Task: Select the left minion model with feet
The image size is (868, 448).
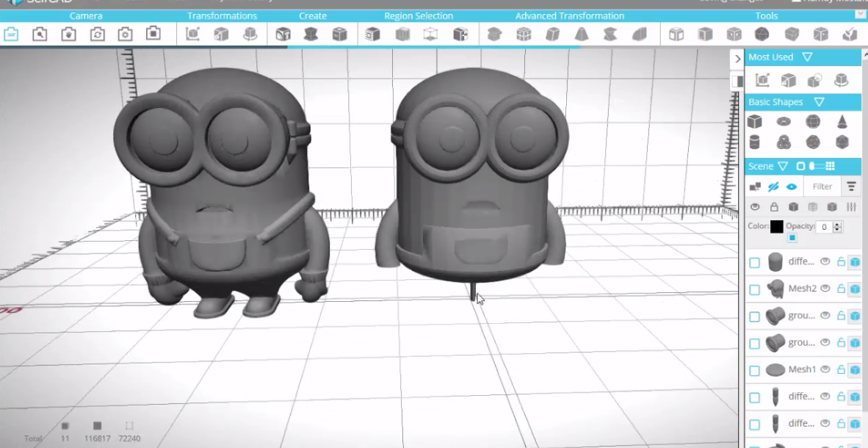Action: pyautogui.click(x=222, y=191)
